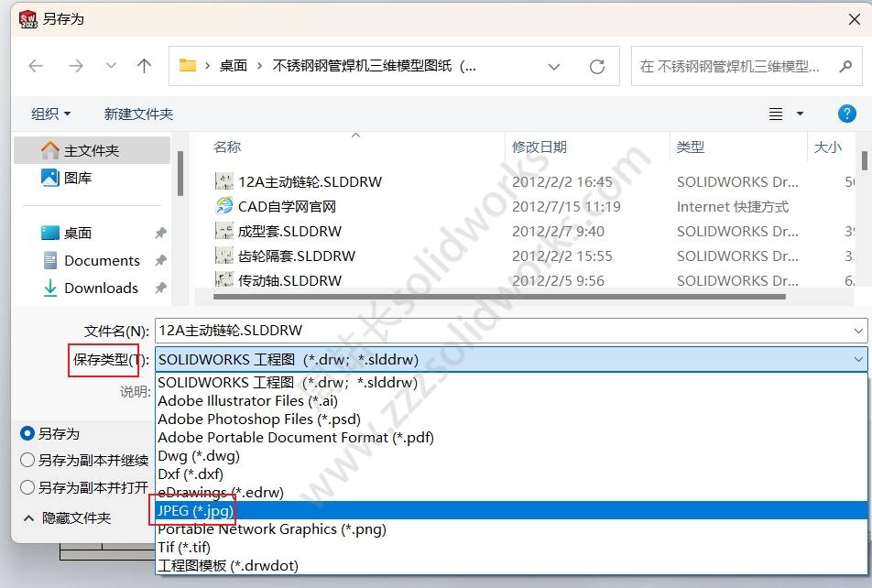Sort by 名称 column header

227,147
